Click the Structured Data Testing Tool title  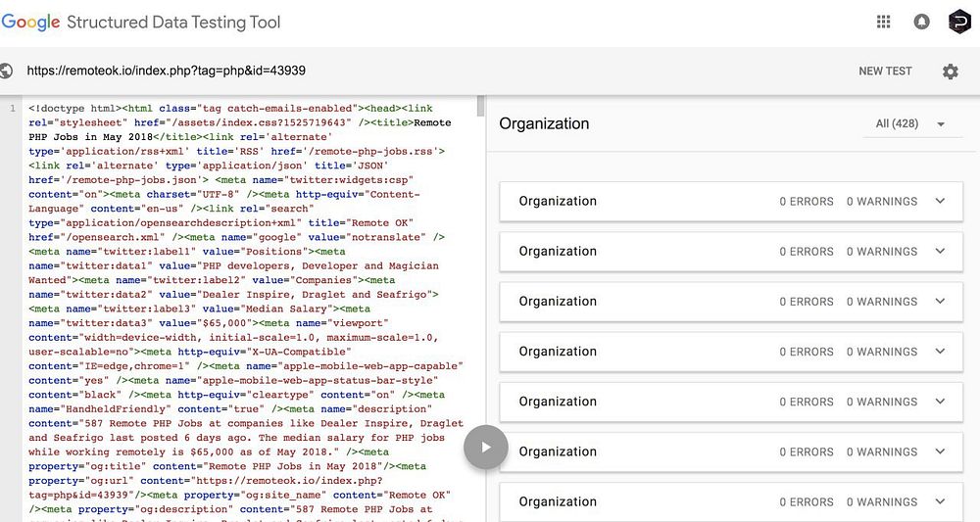(173, 22)
